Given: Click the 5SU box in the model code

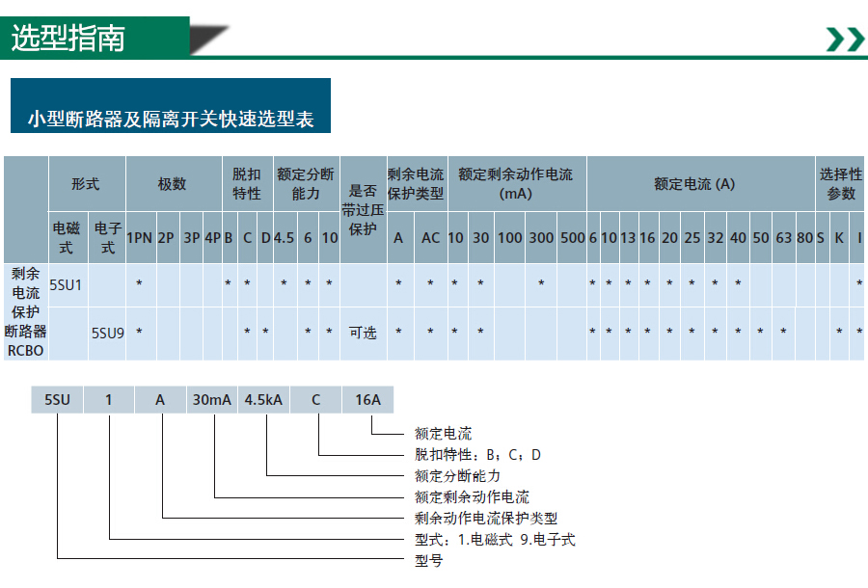Looking at the screenshot, I should tap(57, 399).
